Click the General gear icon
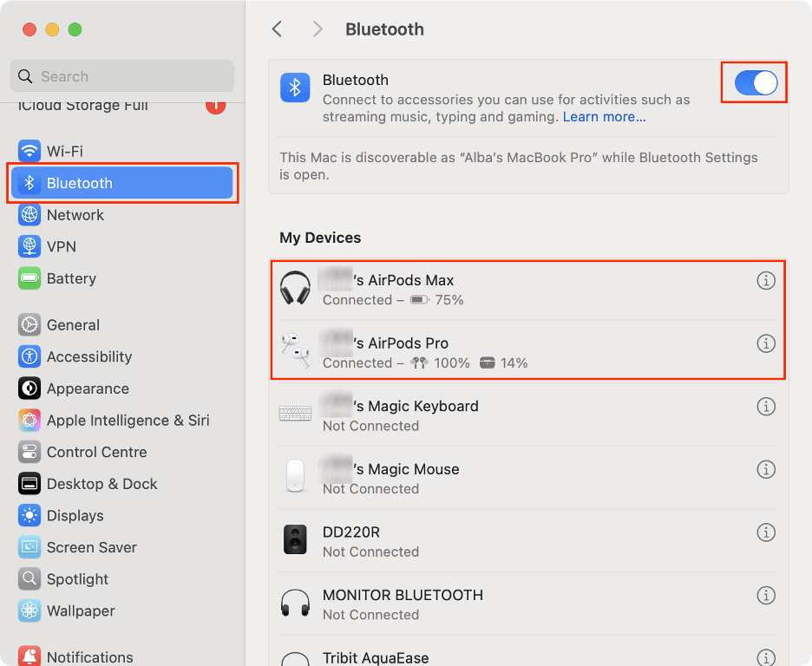This screenshot has height=666, width=812. click(29, 325)
